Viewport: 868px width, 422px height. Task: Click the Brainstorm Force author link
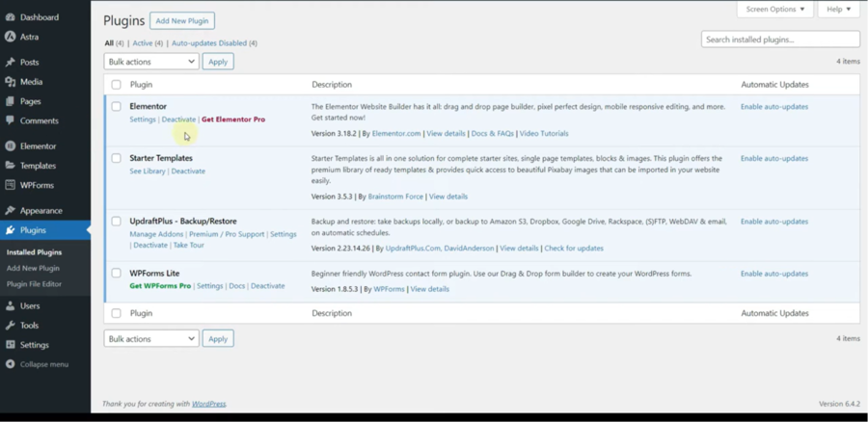click(395, 197)
